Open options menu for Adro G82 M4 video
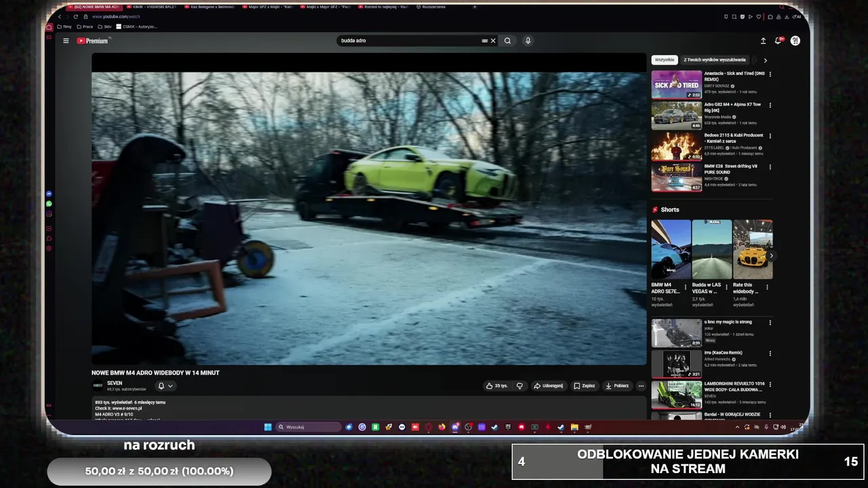Viewport: 868px width, 488px height. (x=770, y=105)
